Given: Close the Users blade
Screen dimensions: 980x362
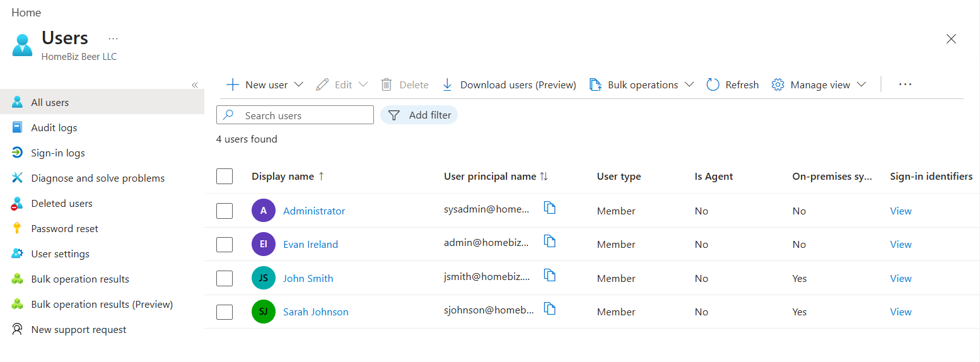Looking at the screenshot, I should 952,39.
